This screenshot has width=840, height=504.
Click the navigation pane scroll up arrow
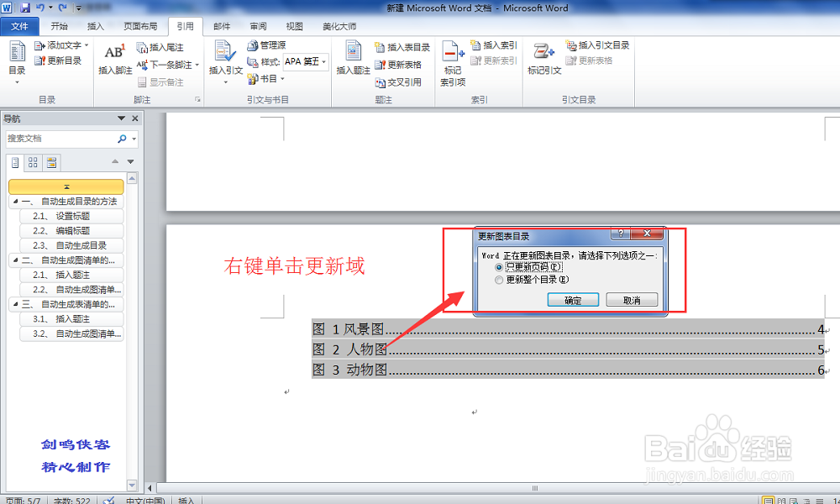click(x=133, y=178)
